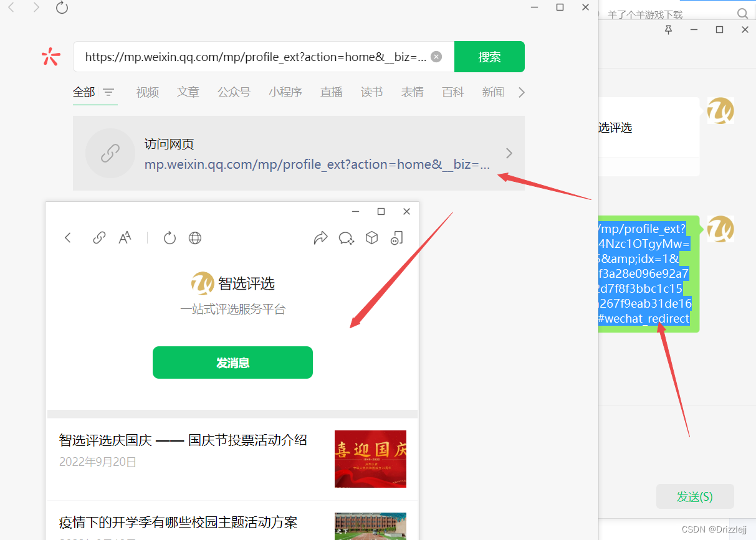Click the rightmost toolbar icon after the cube
Screen dimensions: 756x540
click(397, 238)
